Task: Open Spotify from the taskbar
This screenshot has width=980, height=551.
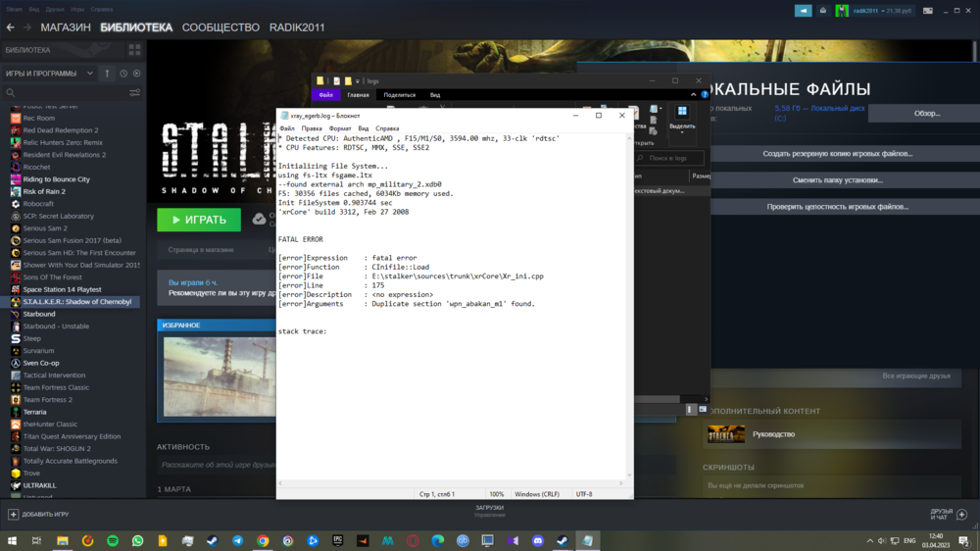Action: (113, 540)
